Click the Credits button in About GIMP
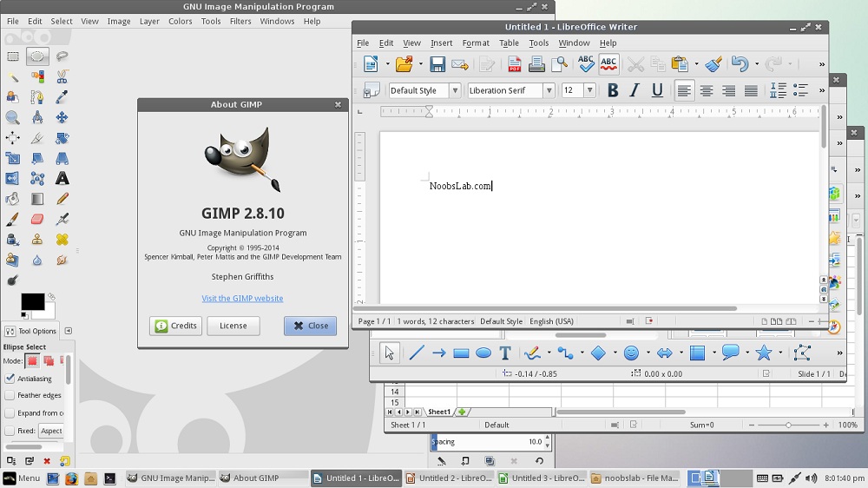 pyautogui.click(x=176, y=326)
